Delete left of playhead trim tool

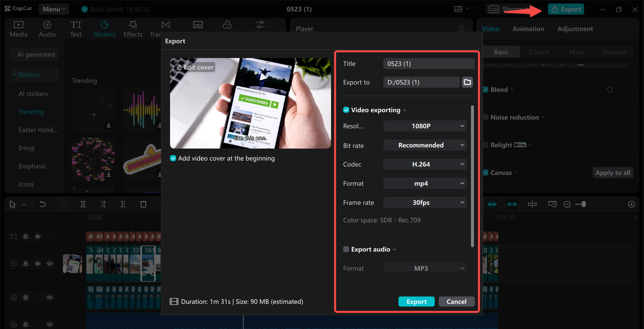[103, 204]
